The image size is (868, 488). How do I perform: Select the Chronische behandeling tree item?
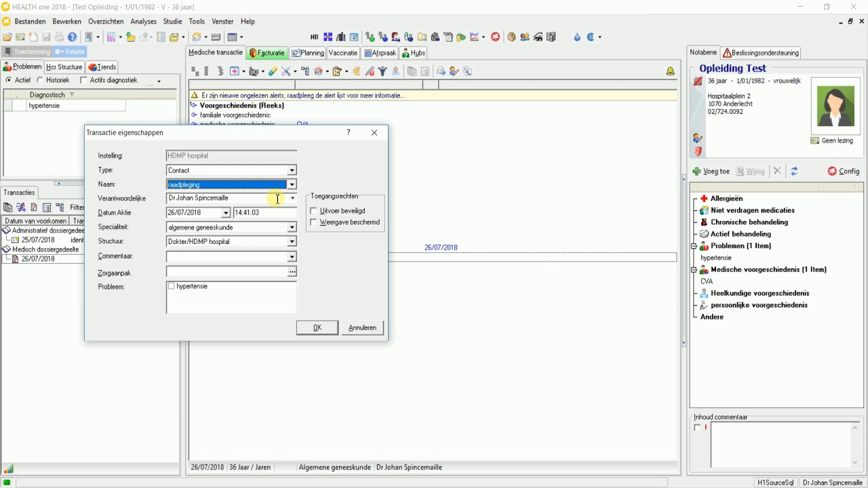[x=749, y=222]
